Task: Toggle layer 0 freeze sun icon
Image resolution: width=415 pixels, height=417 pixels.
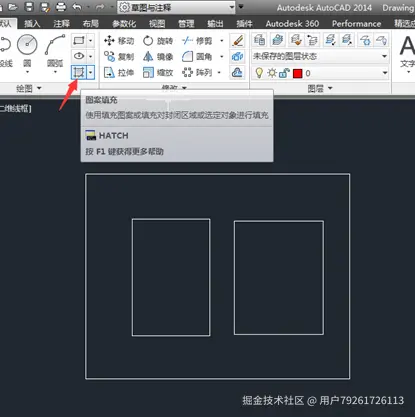Action: tap(272, 73)
